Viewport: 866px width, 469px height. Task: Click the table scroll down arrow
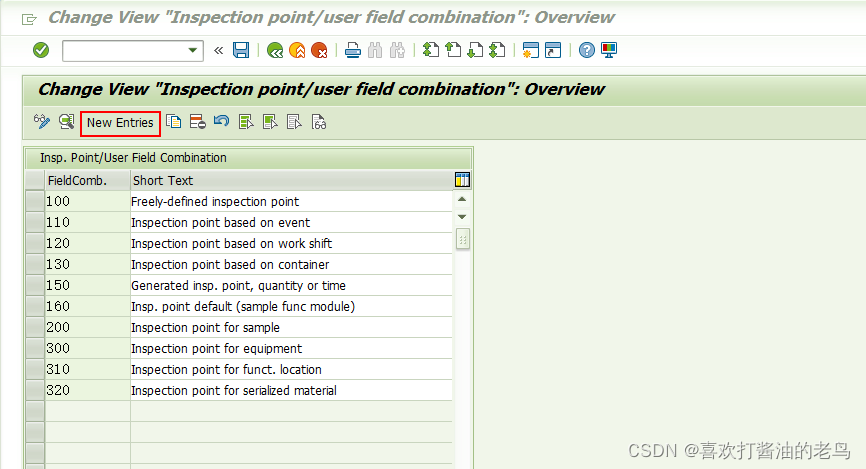pos(462,217)
